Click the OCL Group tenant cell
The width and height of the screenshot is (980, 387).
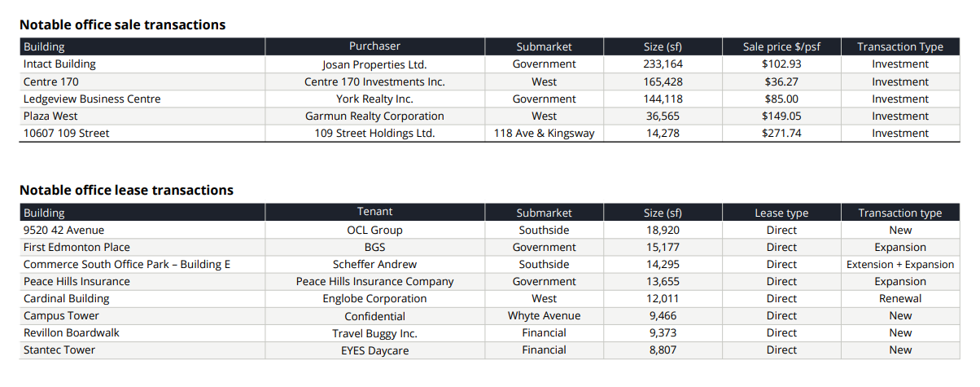tap(374, 231)
